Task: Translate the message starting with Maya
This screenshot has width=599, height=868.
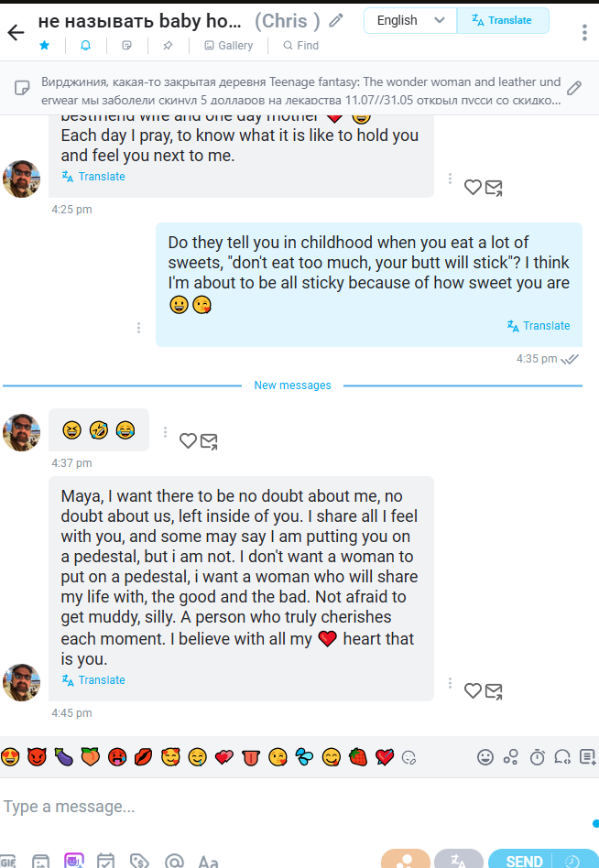Action: pos(93,679)
